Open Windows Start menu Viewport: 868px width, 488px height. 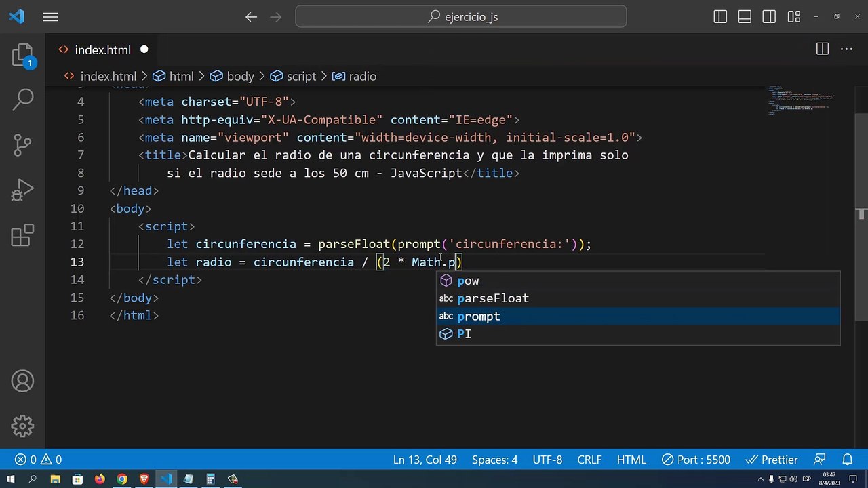(11, 479)
